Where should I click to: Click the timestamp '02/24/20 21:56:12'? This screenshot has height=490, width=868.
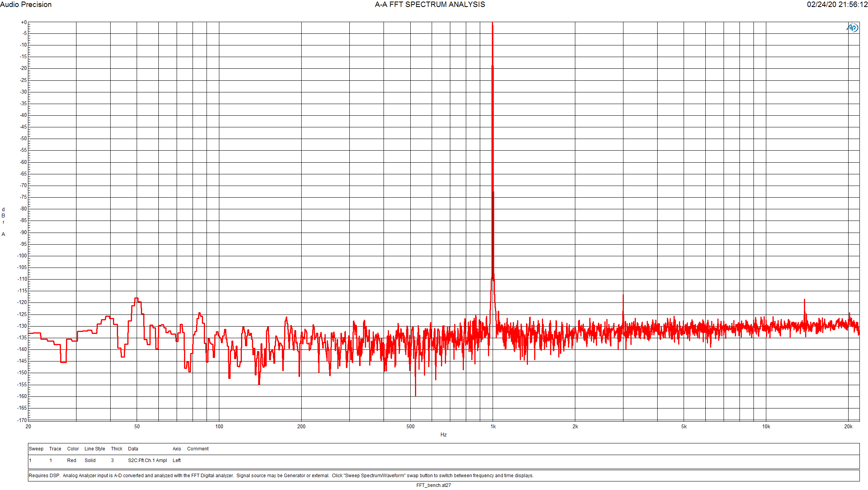click(x=837, y=5)
